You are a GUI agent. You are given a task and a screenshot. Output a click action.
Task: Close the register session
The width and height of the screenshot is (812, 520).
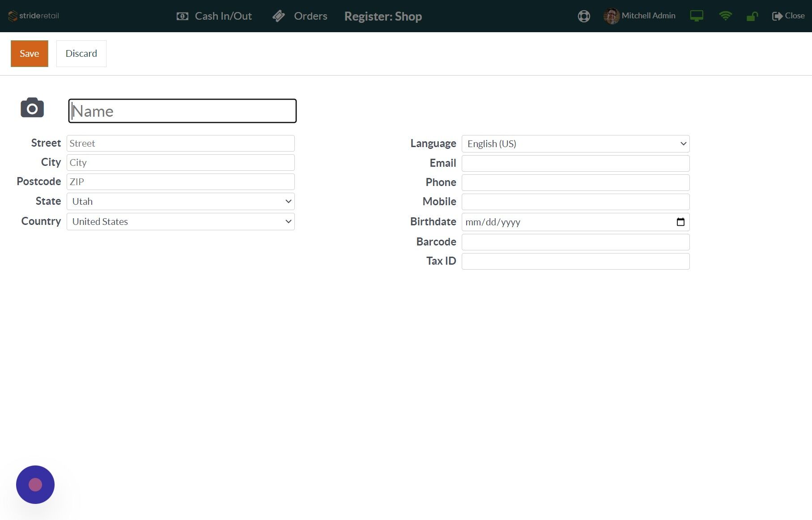788,16
